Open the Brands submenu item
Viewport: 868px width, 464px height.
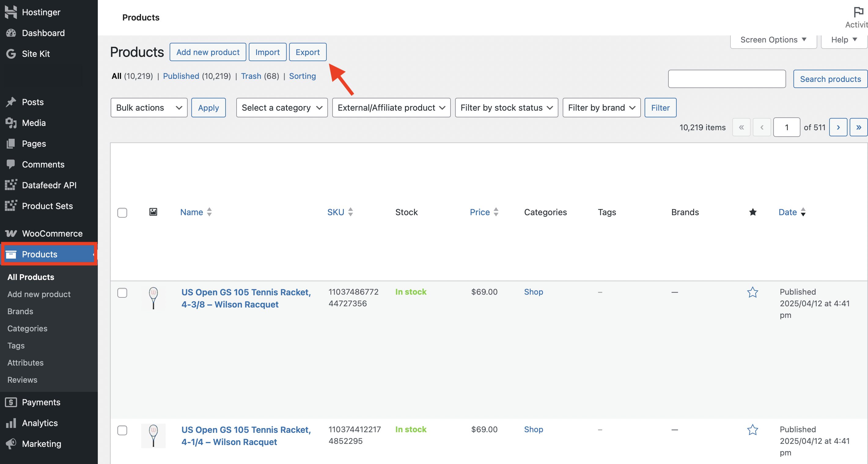pyautogui.click(x=20, y=311)
